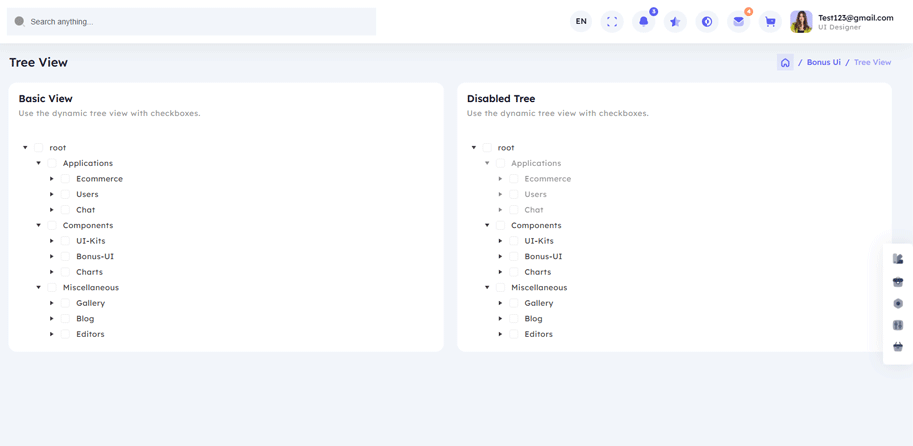
Task: Open the messages envelope icon
Action: [738, 21]
